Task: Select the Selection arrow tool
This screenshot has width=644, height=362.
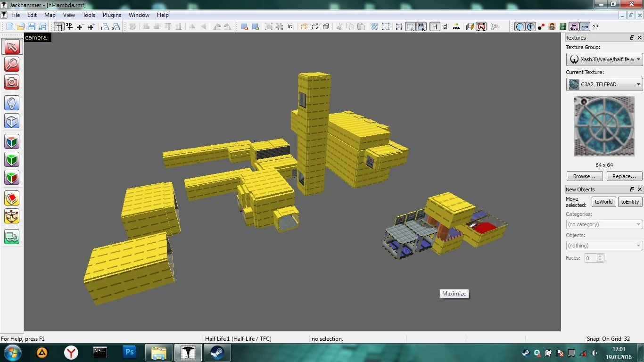Action: coord(12,47)
